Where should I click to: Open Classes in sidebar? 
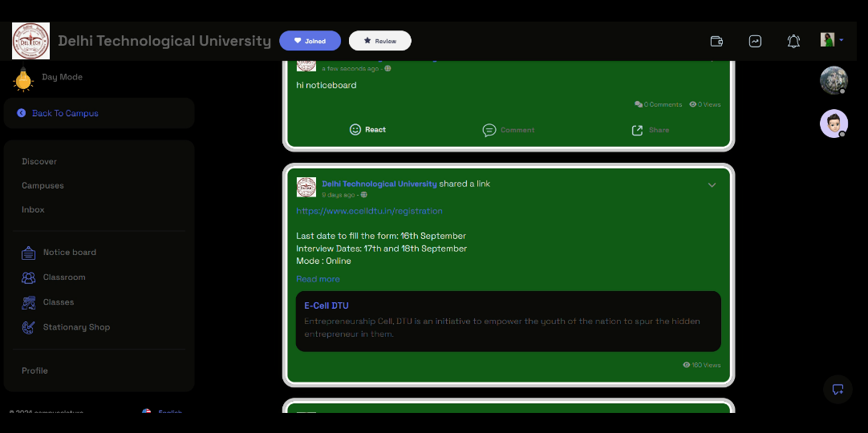click(59, 302)
